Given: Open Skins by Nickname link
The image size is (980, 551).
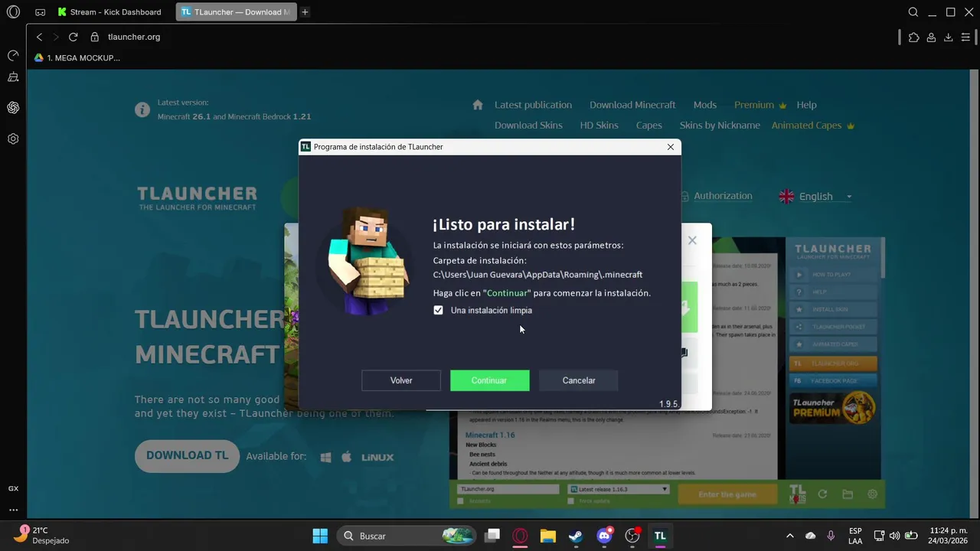Looking at the screenshot, I should 720,126.
